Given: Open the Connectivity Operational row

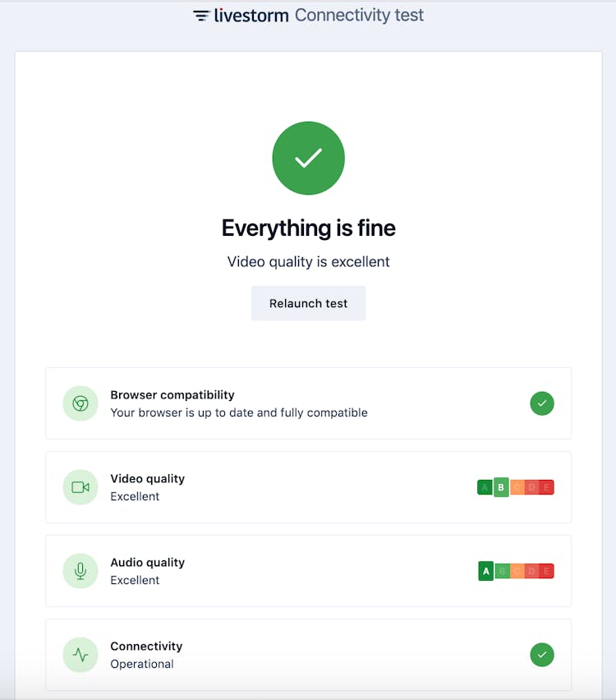Looking at the screenshot, I should [308, 655].
